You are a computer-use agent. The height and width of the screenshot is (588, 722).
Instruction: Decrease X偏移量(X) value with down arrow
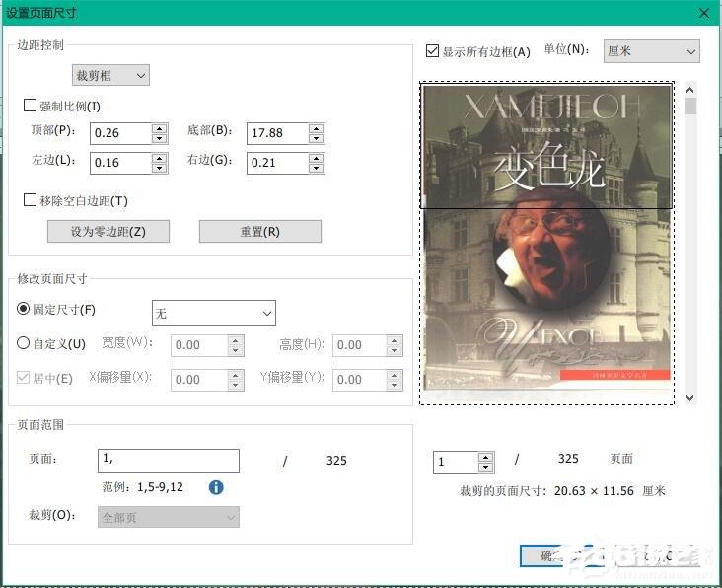point(236,385)
